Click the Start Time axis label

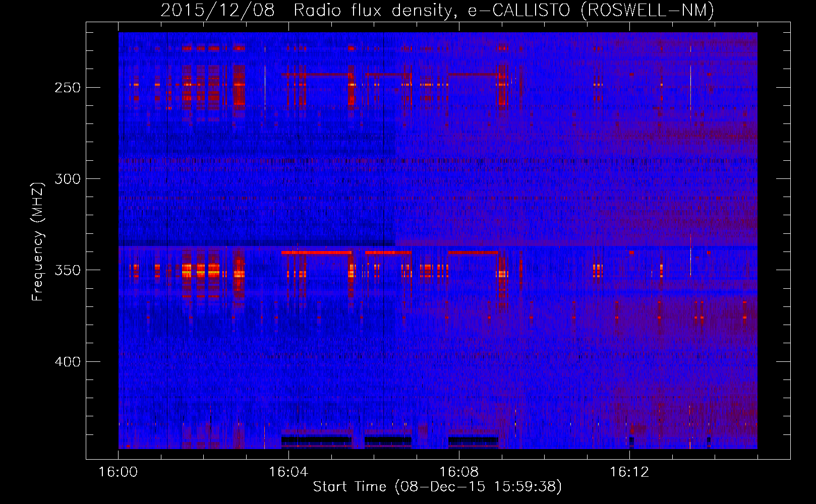(x=437, y=487)
